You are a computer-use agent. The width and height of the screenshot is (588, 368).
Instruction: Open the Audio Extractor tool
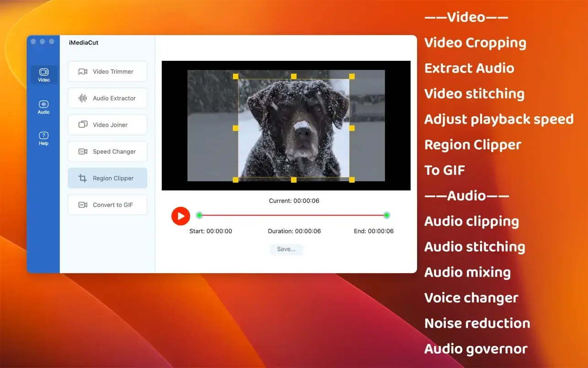click(107, 98)
